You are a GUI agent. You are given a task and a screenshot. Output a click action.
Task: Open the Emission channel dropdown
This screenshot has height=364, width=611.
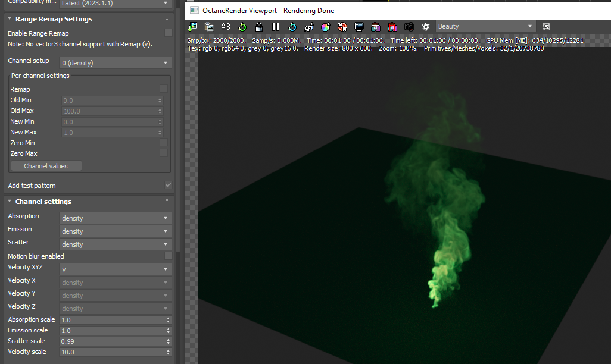116,231
